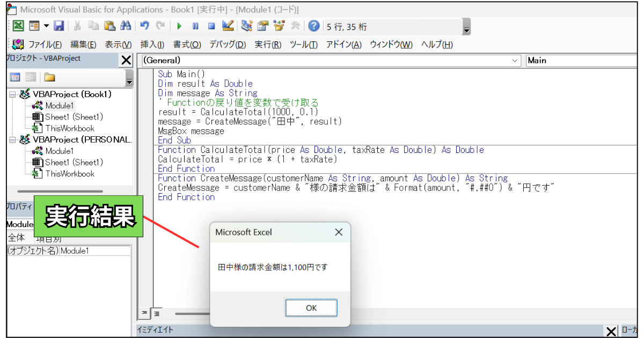Click the View Object icon in project panel
This screenshot has height=338, width=644.
point(31,77)
